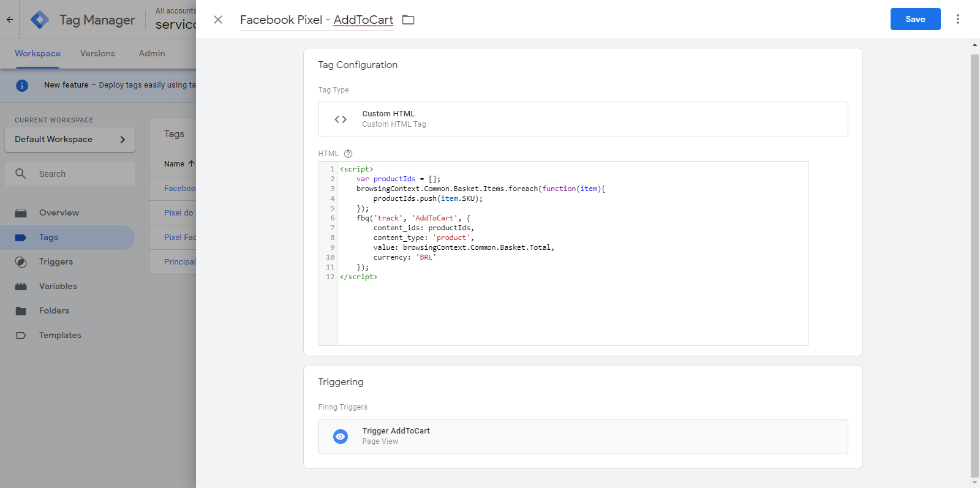980x488 pixels.
Task: Open the Principal tag link
Action: tap(179, 262)
